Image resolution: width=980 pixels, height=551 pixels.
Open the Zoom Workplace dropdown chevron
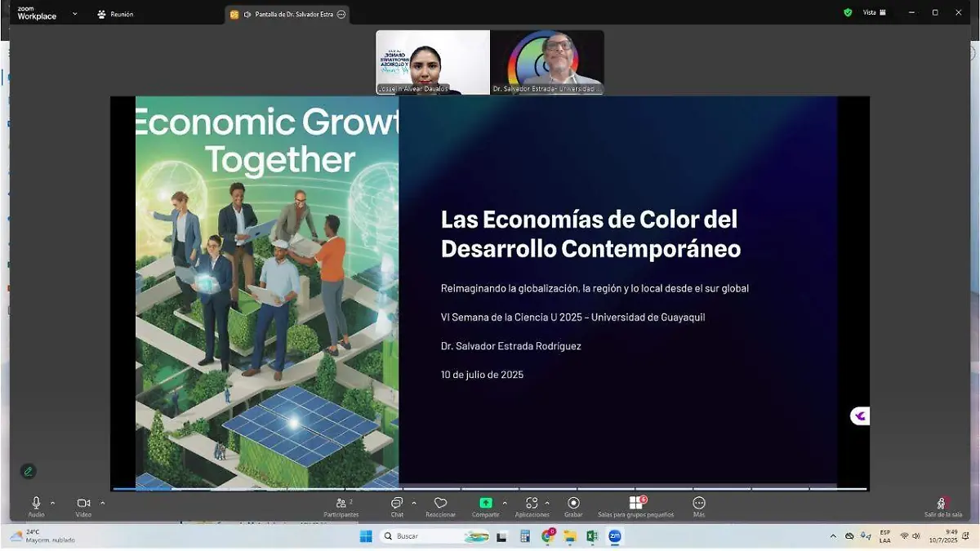[x=74, y=14]
